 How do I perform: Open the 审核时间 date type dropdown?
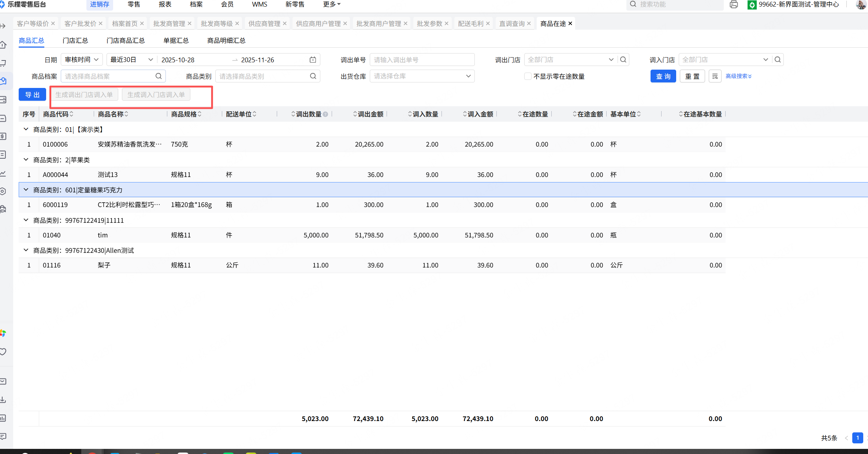82,60
